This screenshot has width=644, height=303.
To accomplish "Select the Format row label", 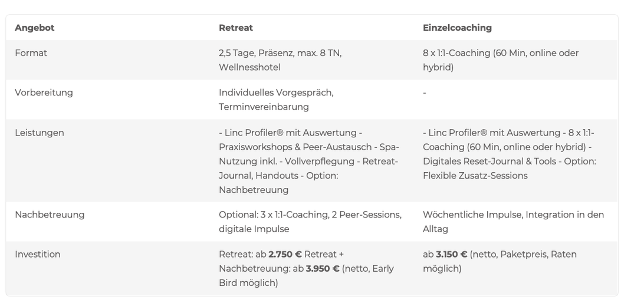I will [x=31, y=53].
